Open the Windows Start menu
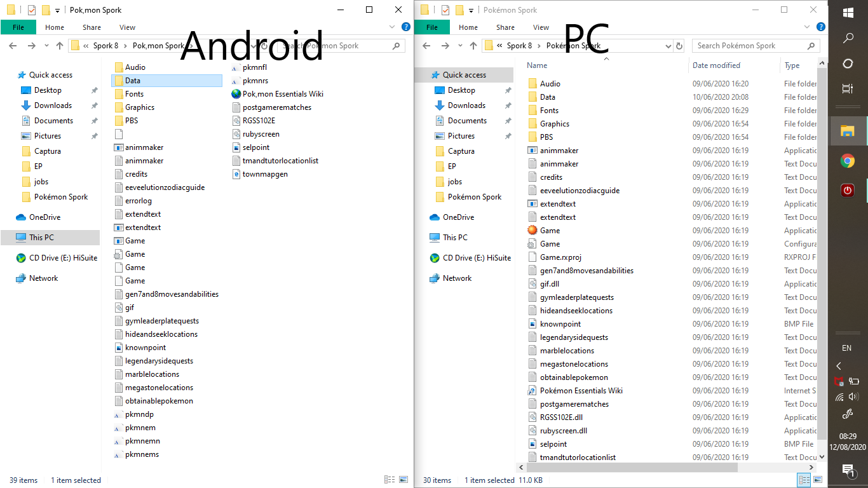 point(848,13)
